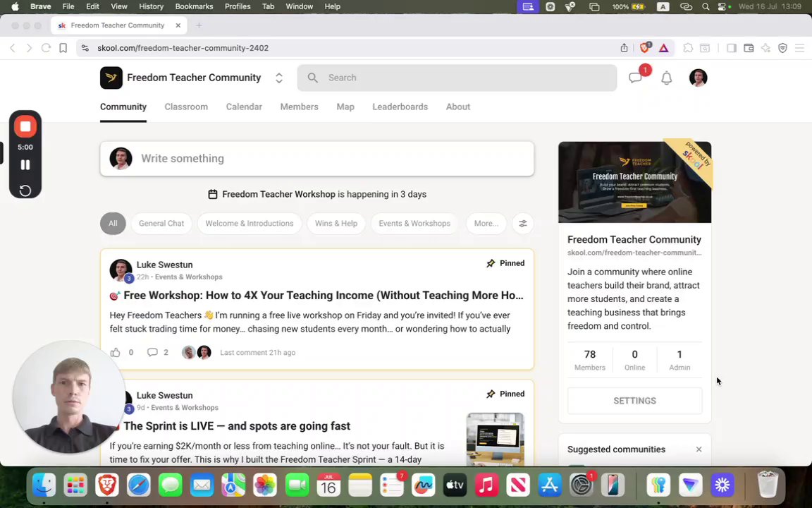Open the post filter settings icon

point(522,224)
